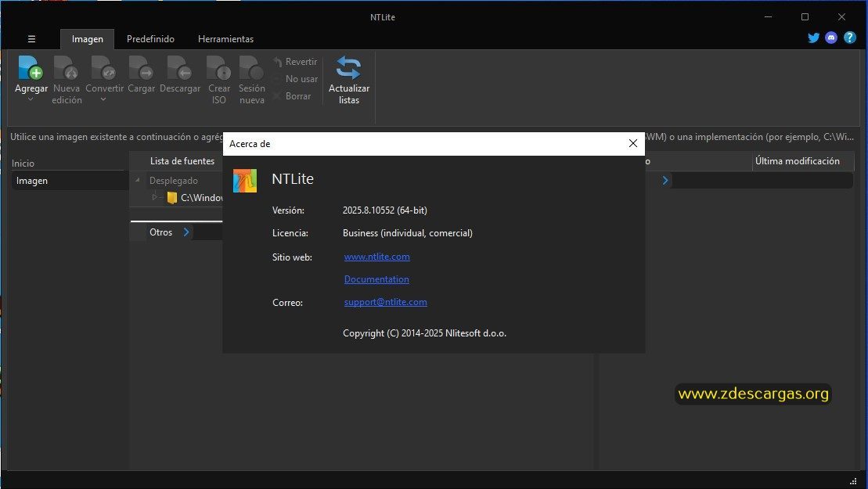Image resolution: width=868 pixels, height=489 pixels.
Task: Click the Sesión nueva icon
Action: [x=251, y=67]
